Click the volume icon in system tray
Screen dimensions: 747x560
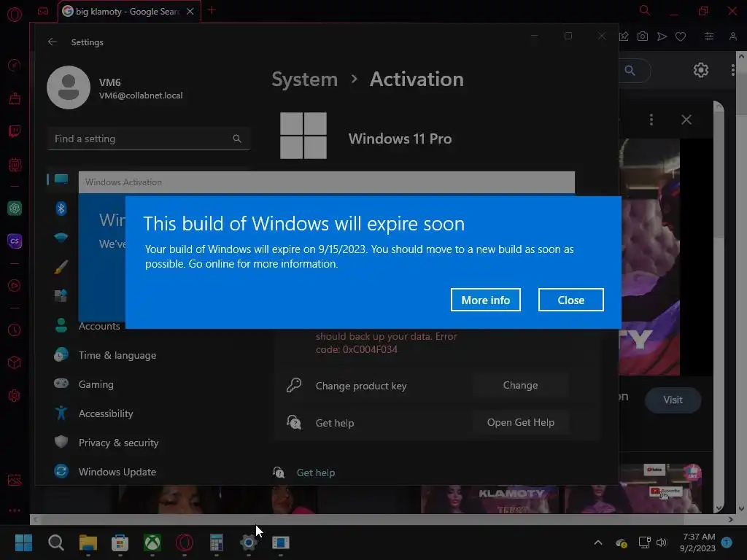tap(661, 542)
